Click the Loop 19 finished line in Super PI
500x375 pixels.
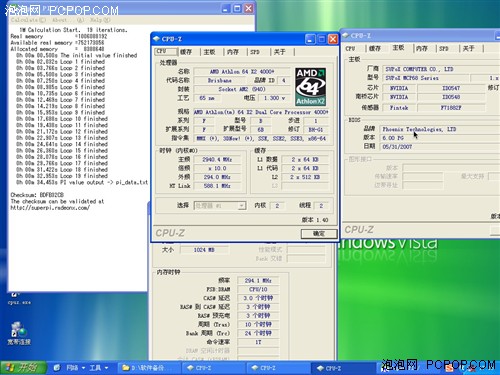62,176
